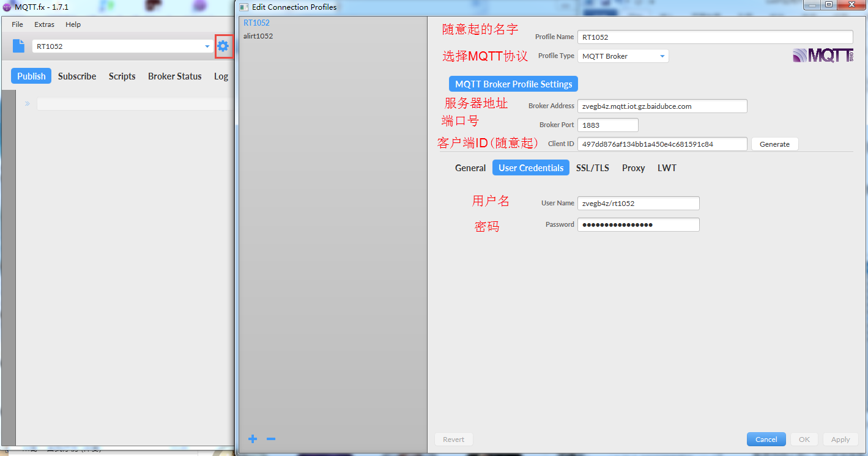Open the Extras menu
The width and height of the screenshot is (868, 456).
click(x=44, y=24)
